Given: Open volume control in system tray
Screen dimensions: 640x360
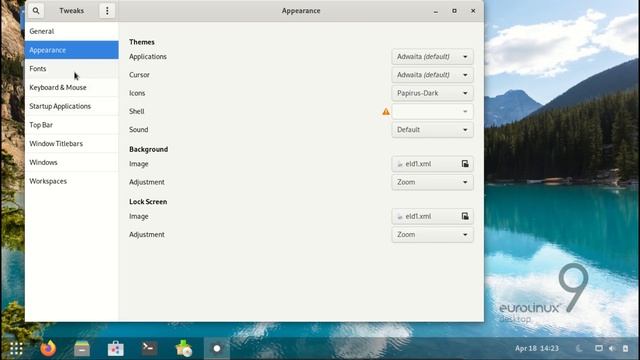Looking at the screenshot, I should (612, 349).
